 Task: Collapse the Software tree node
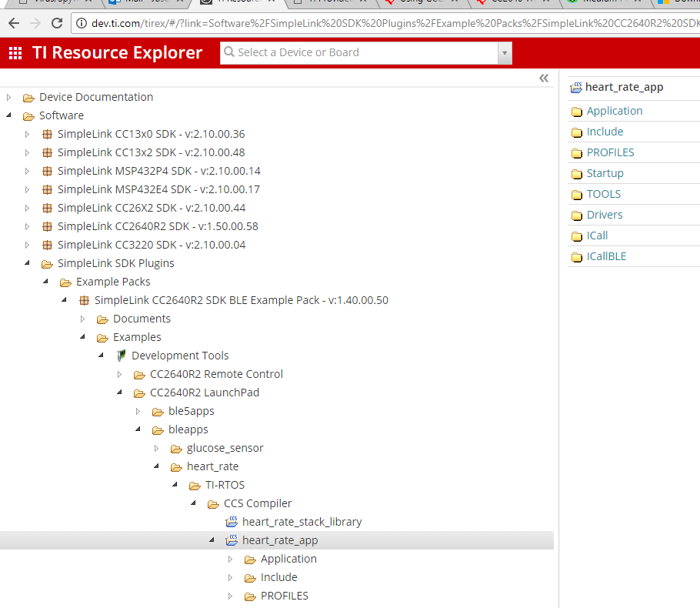(8, 115)
